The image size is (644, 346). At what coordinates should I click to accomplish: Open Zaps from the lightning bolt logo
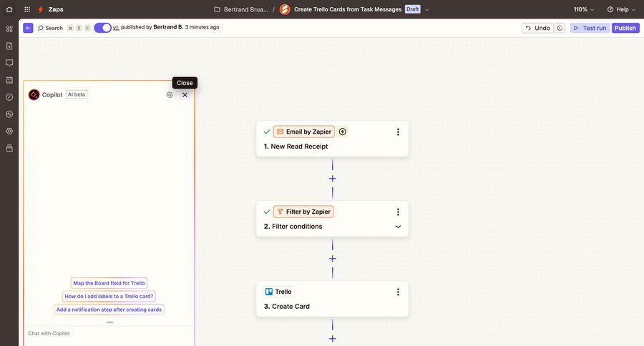pos(41,9)
